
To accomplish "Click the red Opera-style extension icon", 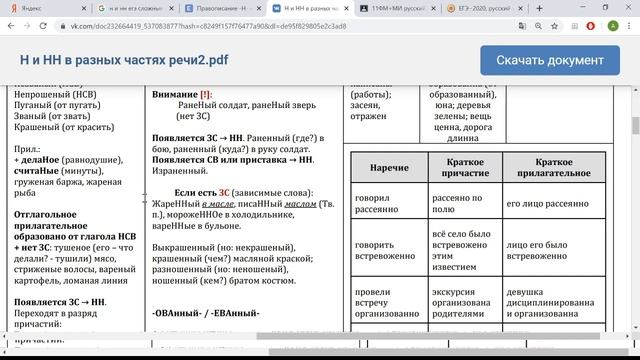I will click(591, 26).
